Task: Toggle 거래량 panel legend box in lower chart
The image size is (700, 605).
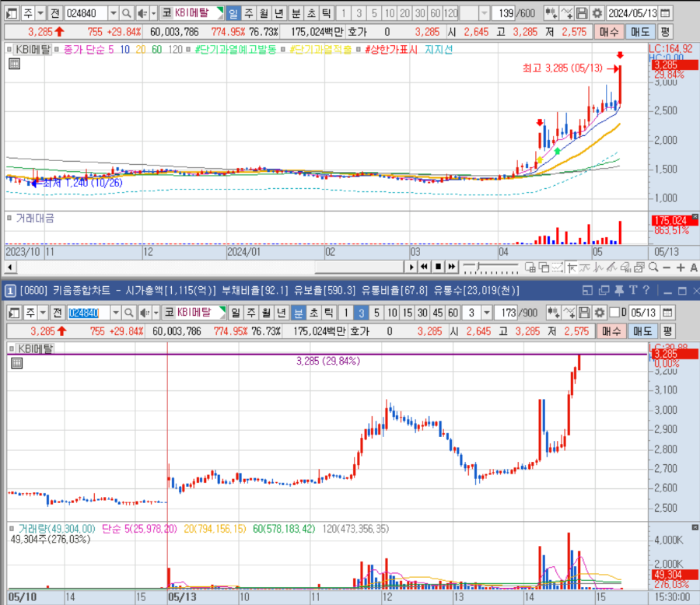Action: (12, 529)
